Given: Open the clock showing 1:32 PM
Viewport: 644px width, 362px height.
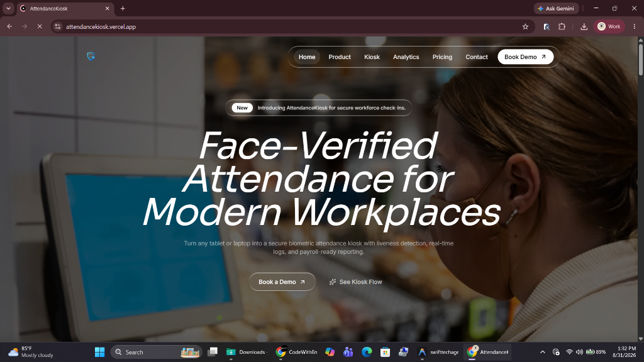Looking at the screenshot, I should tap(624, 352).
